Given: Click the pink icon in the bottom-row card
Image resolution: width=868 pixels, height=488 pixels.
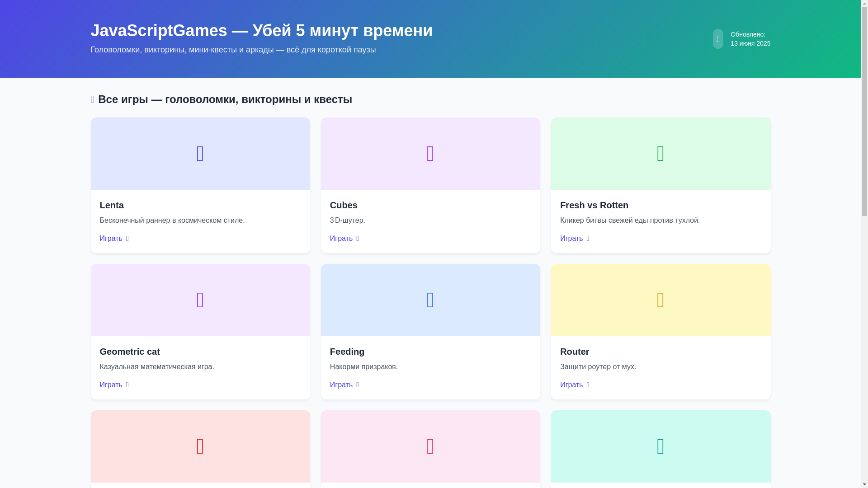Looking at the screenshot, I should (x=430, y=446).
